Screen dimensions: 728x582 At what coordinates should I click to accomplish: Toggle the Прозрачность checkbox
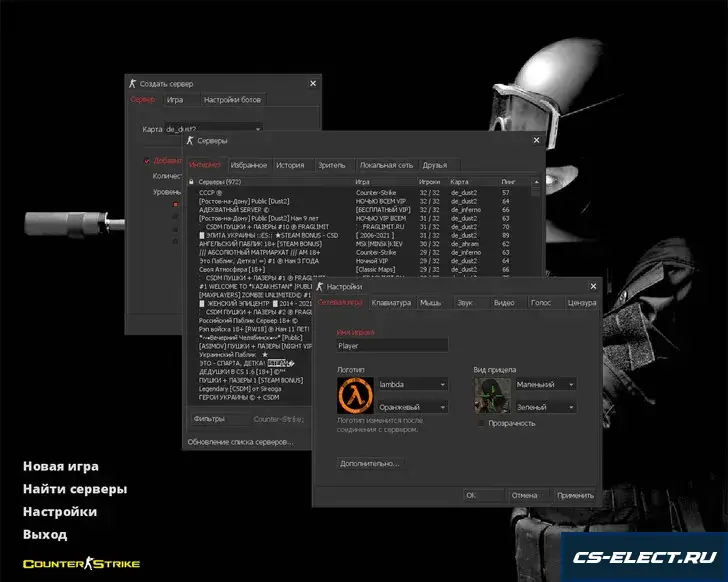(481, 423)
